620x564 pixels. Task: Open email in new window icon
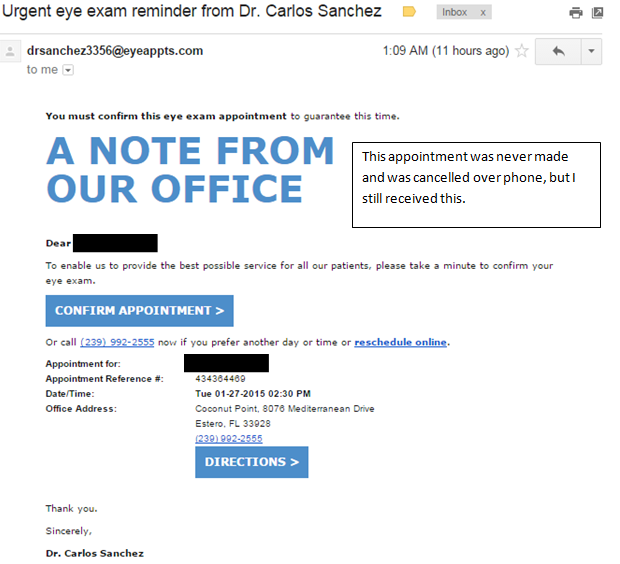(597, 13)
